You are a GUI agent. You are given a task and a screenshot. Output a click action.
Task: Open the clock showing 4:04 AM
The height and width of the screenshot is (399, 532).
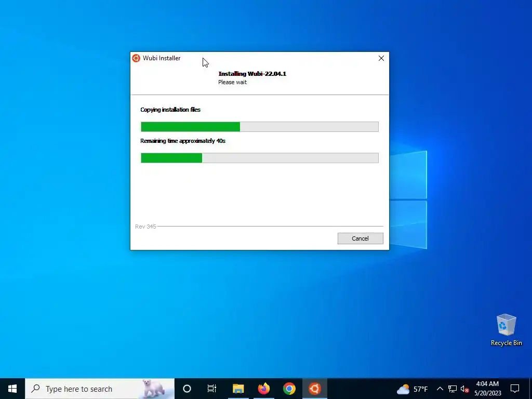pyautogui.click(x=487, y=389)
